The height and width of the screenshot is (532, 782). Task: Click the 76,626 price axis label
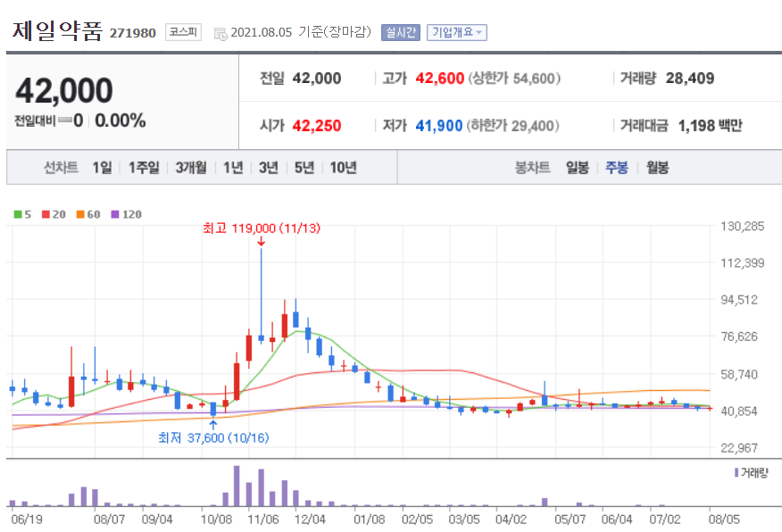click(x=739, y=337)
